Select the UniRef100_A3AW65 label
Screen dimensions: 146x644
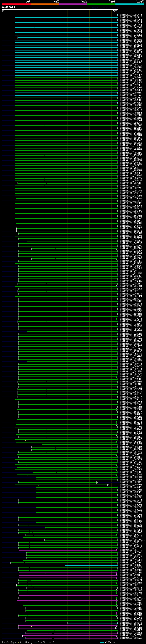131,502
